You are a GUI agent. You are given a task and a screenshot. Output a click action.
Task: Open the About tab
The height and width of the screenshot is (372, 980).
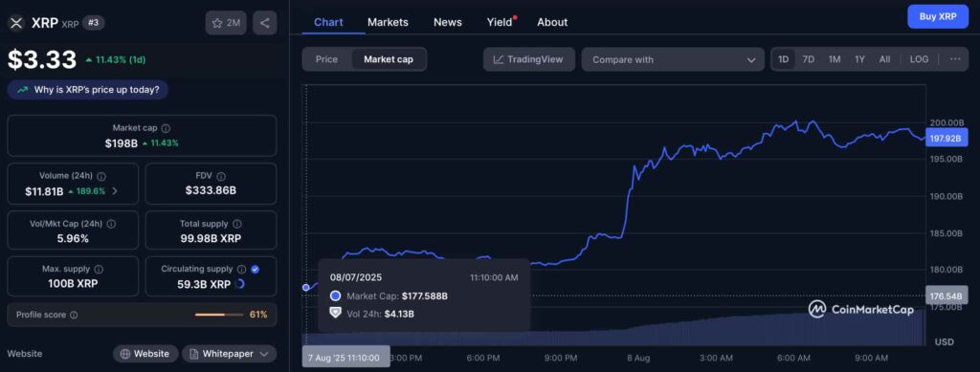tap(552, 22)
